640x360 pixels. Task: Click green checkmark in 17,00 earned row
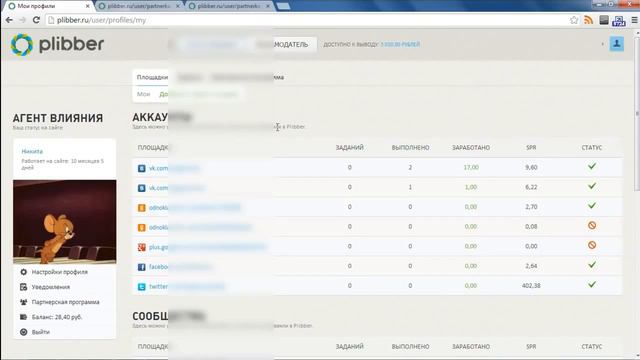click(592, 166)
